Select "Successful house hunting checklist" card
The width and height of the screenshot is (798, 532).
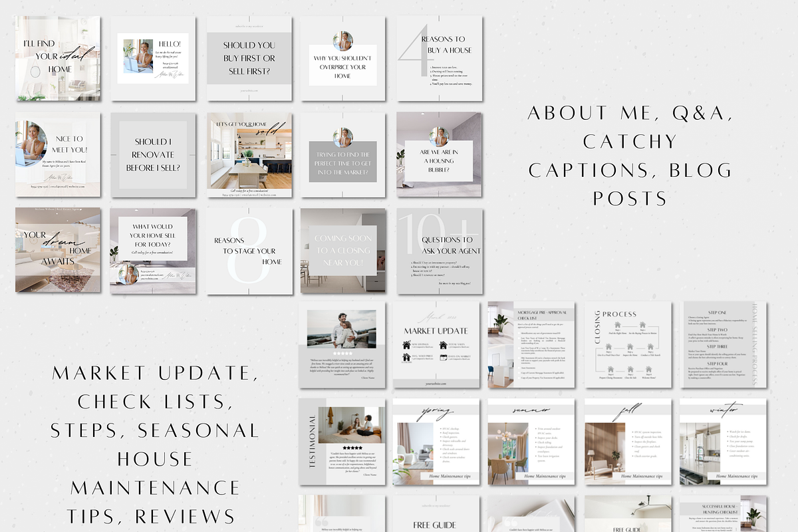(x=723, y=513)
